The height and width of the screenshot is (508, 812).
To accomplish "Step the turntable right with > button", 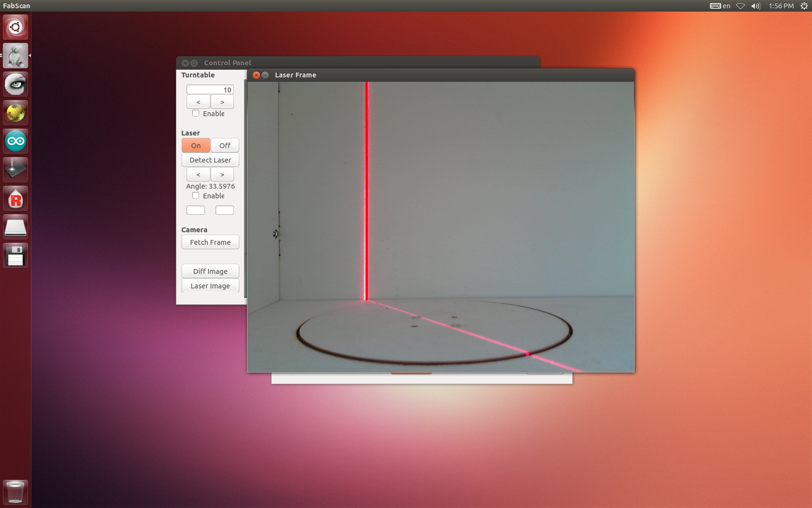I will tap(222, 102).
